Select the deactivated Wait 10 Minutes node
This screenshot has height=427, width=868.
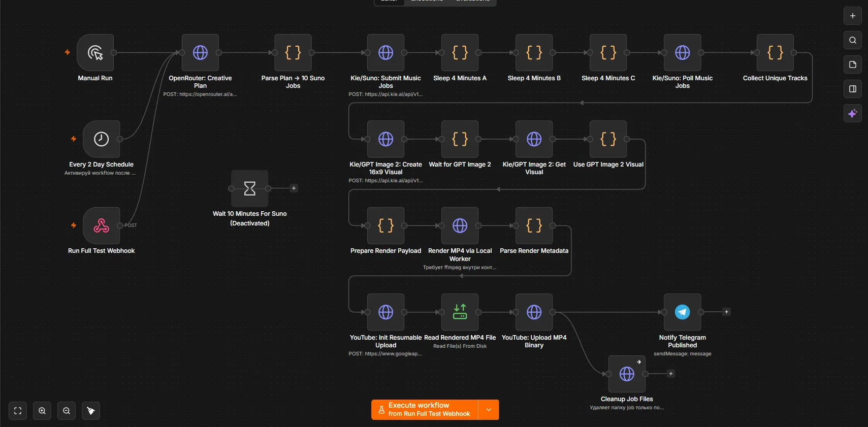tap(249, 188)
